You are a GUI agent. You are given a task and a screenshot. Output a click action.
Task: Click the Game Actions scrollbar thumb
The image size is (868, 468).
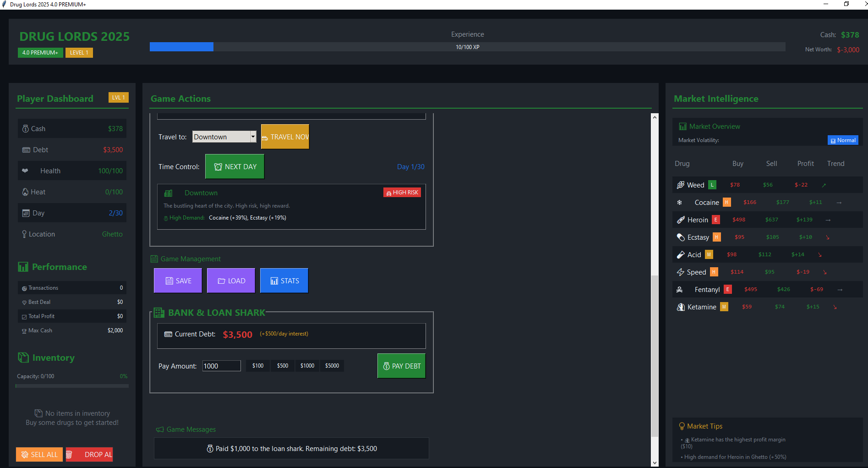(655, 356)
